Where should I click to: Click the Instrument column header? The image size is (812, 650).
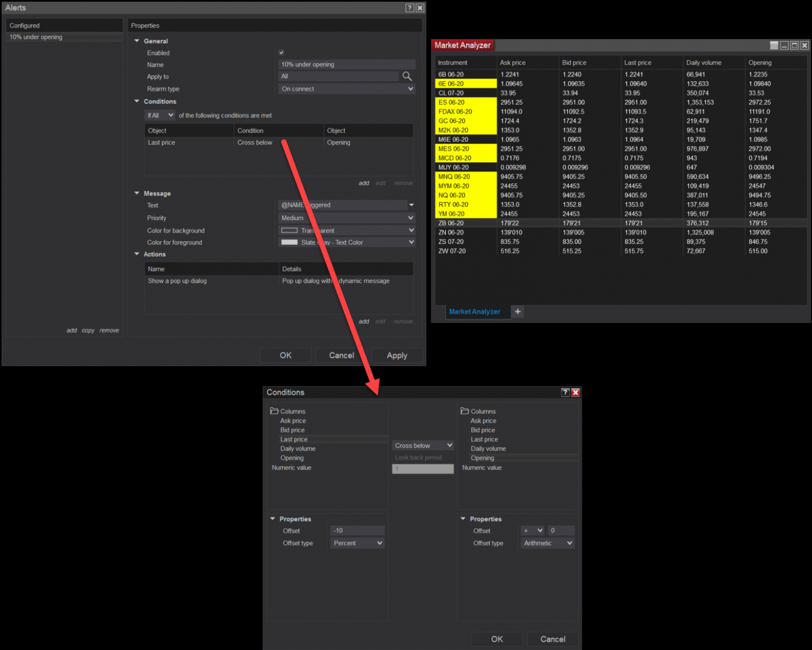click(466, 63)
